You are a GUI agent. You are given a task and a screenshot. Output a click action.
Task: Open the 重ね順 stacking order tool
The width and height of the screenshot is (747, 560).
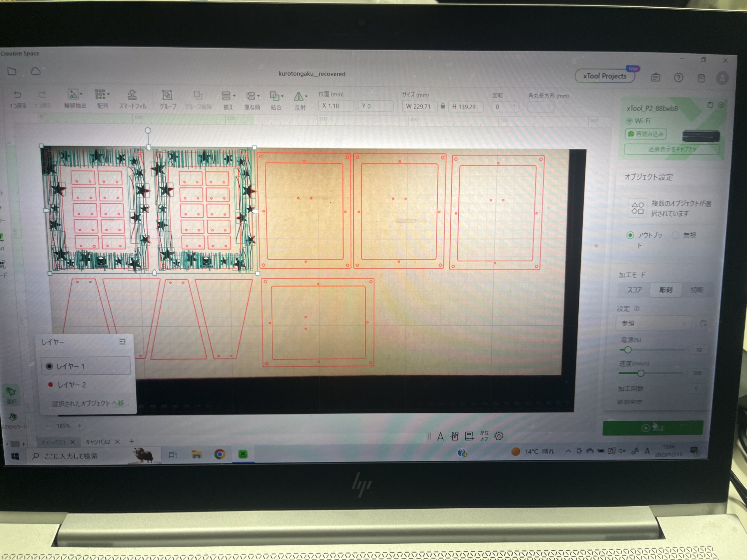[252, 101]
